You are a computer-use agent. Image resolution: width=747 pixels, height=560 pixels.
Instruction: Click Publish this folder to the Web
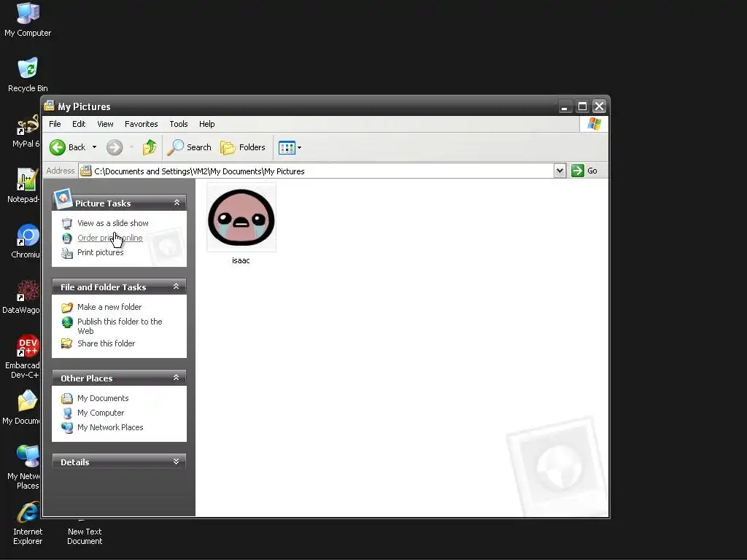pyautogui.click(x=120, y=326)
